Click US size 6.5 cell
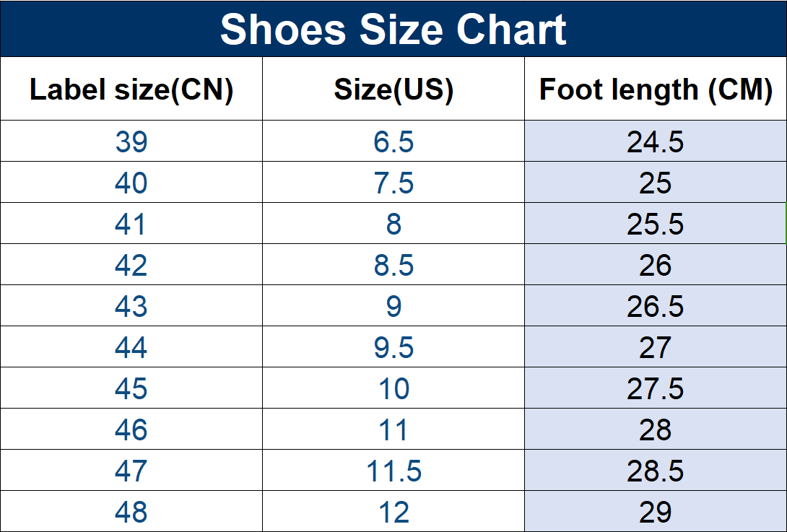This screenshot has width=787, height=532. [393, 141]
